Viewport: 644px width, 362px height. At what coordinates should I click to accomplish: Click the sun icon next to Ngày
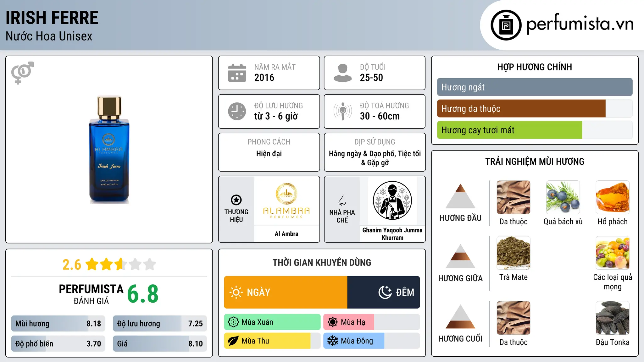pyautogui.click(x=236, y=292)
